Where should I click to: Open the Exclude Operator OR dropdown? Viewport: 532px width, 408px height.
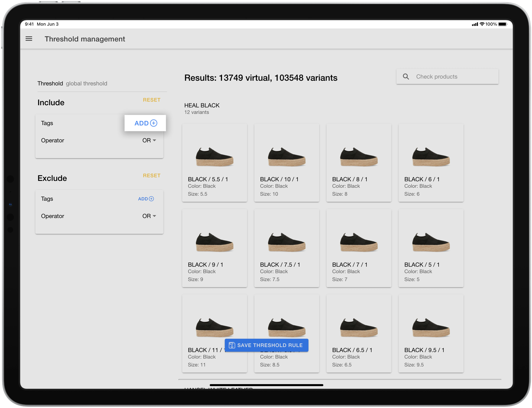coord(149,216)
